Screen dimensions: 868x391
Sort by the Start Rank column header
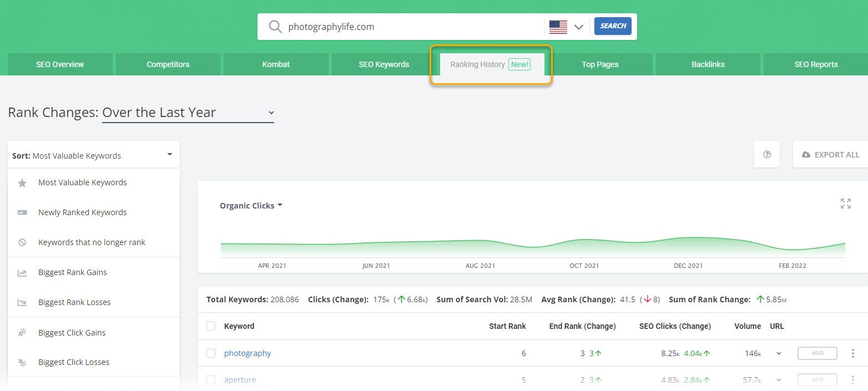click(507, 326)
